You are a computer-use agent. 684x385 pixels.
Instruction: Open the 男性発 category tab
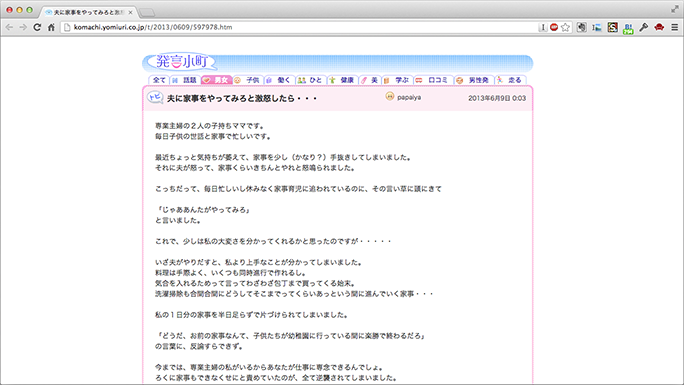click(473, 80)
